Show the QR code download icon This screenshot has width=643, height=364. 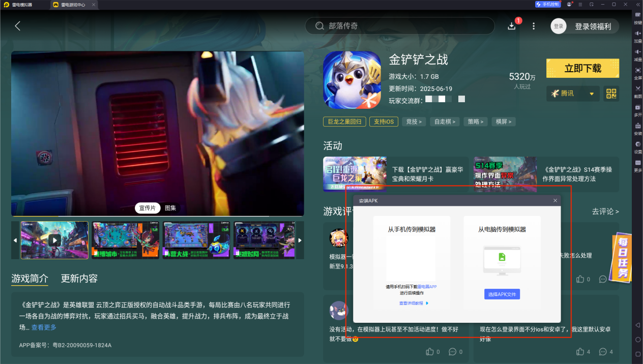[611, 94]
